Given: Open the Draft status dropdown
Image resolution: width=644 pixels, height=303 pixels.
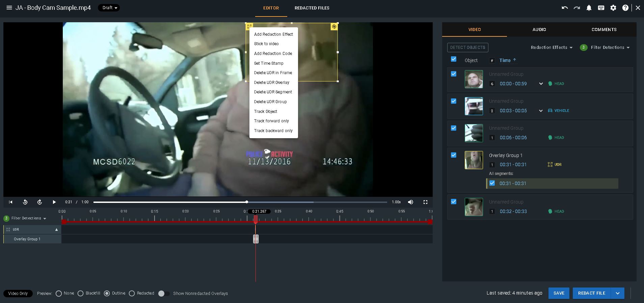Looking at the screenshot, I should pyautogui.click(x=109, y=8).
